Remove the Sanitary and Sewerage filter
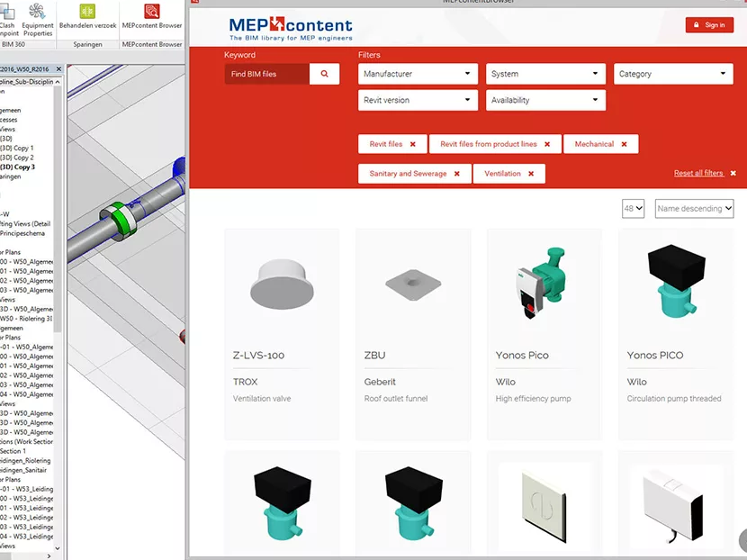Screen dimensions: 747x560 click(457, 174)
